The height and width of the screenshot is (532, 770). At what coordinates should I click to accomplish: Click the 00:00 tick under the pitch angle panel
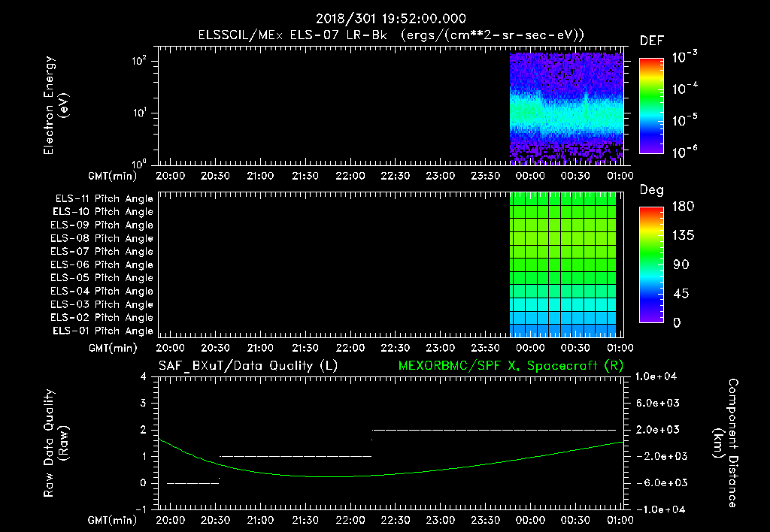530,348
